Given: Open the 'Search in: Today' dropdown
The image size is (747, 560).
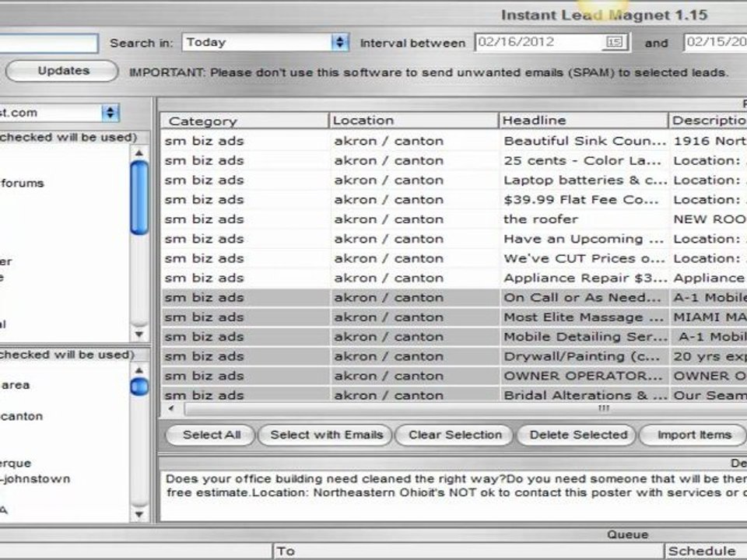Looking at the screenshot, I should (265, 42).
